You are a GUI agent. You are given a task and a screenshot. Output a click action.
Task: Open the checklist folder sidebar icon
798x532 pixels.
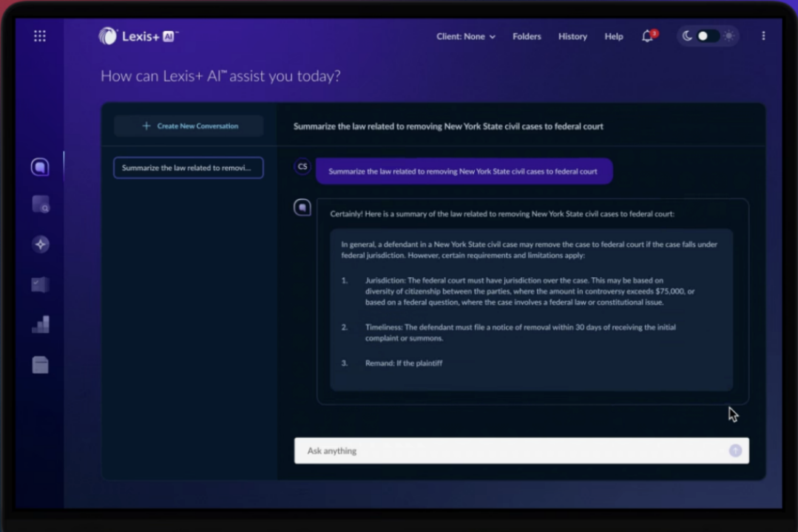point(40,284)
